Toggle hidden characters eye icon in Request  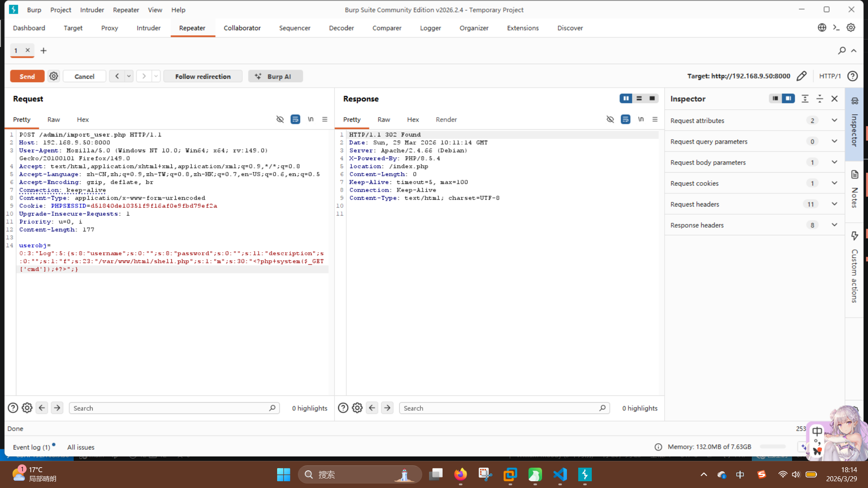point(280,119)
